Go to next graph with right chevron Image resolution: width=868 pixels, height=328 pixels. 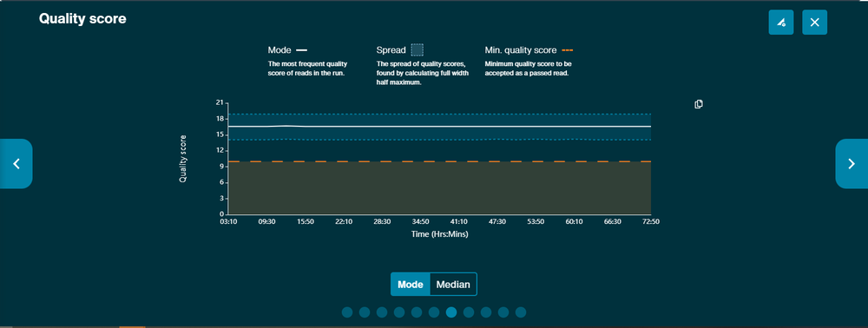coord(852,164)
